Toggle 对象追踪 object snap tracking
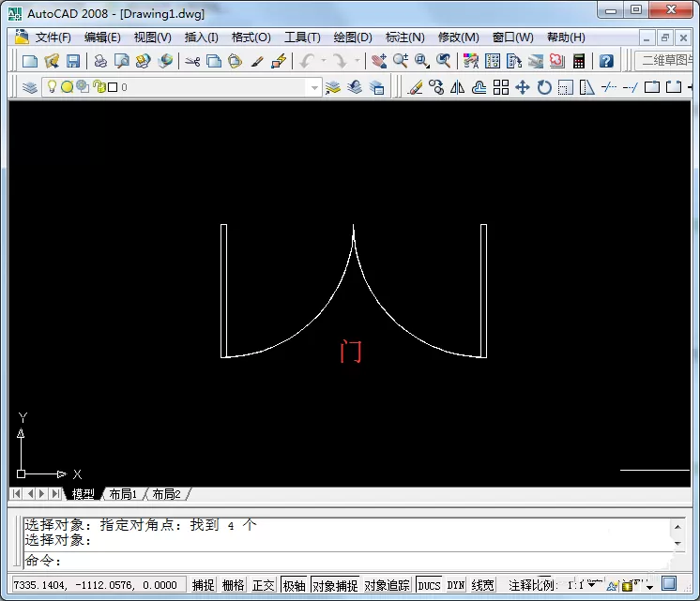The height and width of the screenshot is (601, 700). tap(387, 585)
